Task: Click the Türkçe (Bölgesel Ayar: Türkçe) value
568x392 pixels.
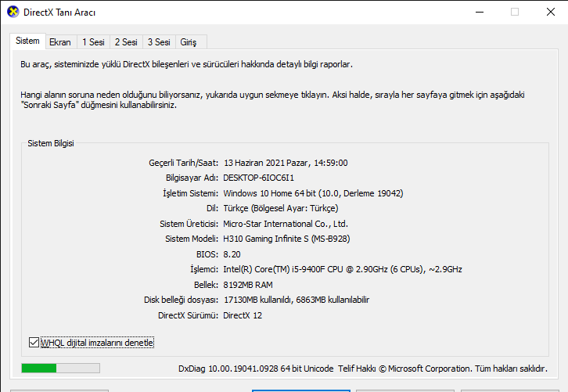Action: [281, 208]
